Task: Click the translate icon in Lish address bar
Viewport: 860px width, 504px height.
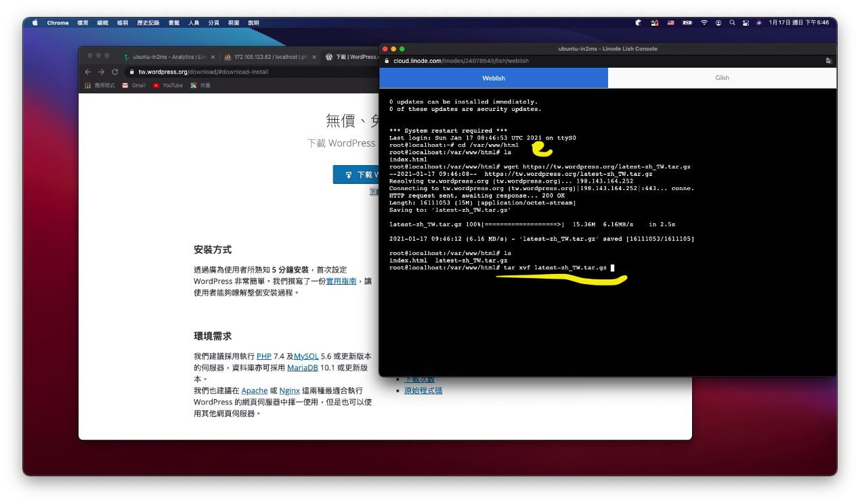Action: 828,61
